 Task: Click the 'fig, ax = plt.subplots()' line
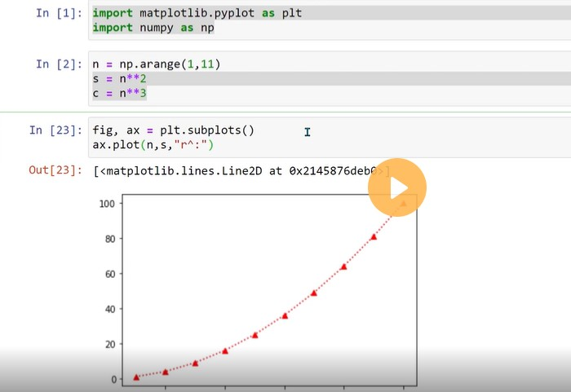[x=174, y=130]
